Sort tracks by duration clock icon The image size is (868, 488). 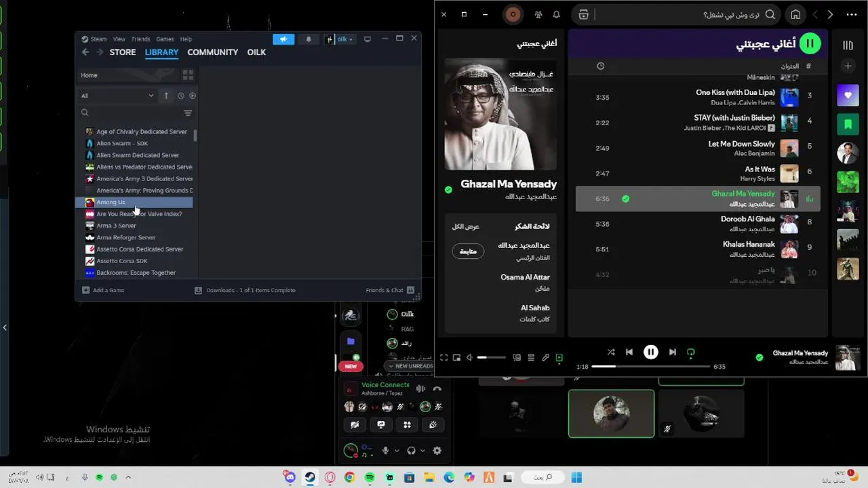point(600,66)
